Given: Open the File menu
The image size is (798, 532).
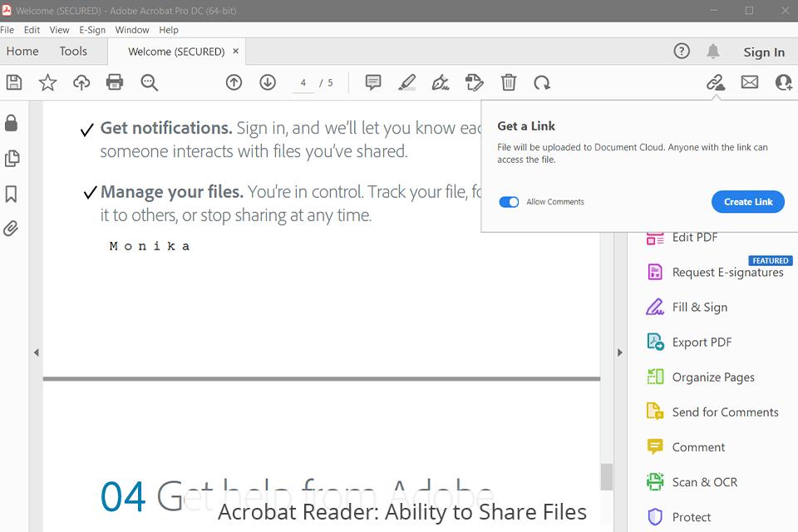Looking at the screenshot, I should click(7, 30).
